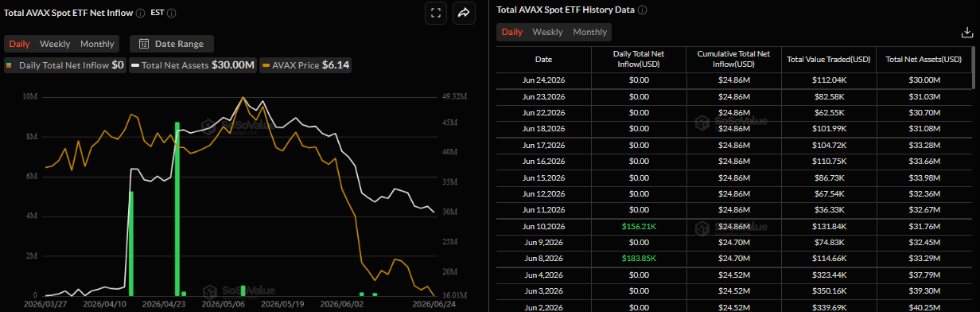Click the $323.44K value traded cell
Viewport: 980px width, 312px height.
coord(829,275)
